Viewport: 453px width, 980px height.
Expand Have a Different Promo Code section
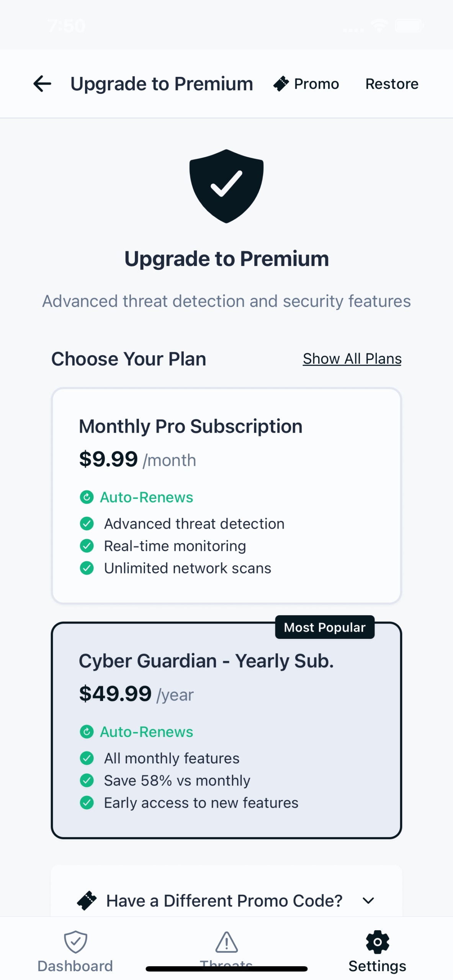click(224, 900)
